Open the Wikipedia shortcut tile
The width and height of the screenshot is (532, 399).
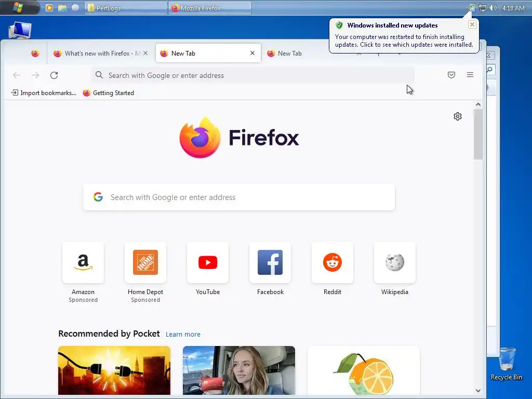pyautogui.click(x=395, y=262)
